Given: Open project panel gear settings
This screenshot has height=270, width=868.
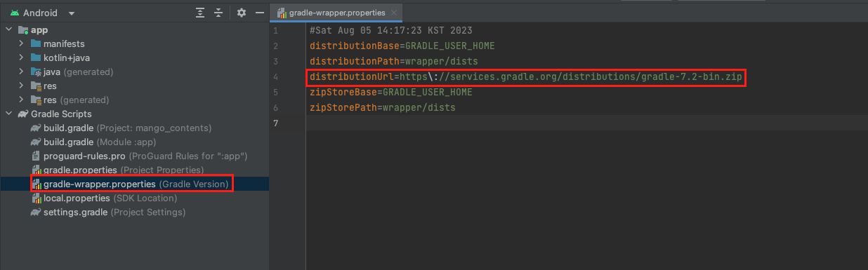Looking at the screenshot, I should tap(242, 13).
